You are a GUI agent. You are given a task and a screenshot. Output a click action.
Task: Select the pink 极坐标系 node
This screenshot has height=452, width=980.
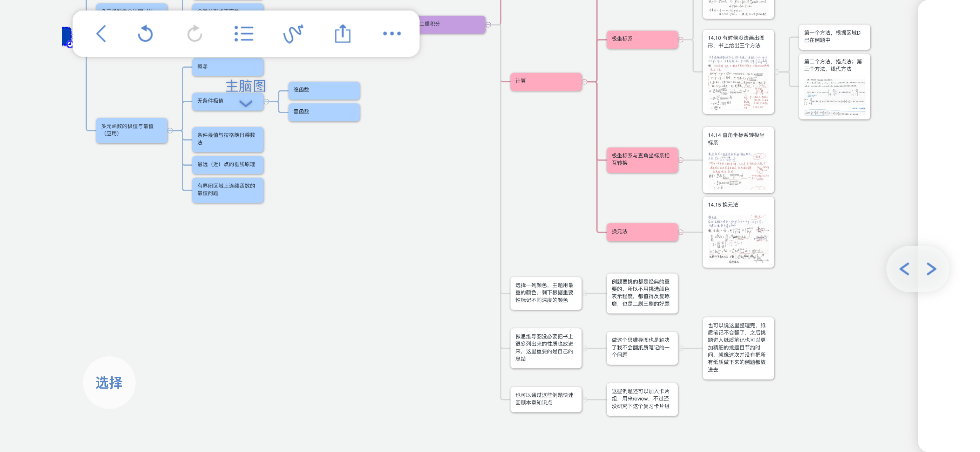[x=642, y=39]
